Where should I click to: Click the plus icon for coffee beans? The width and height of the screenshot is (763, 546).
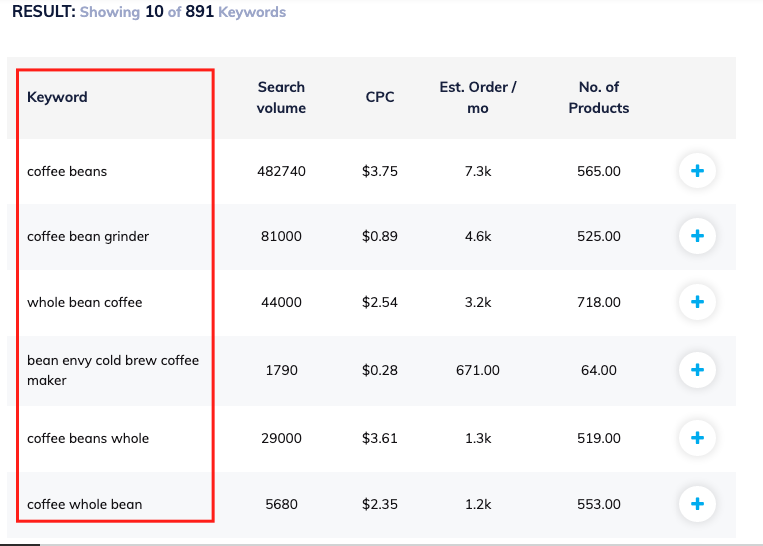[697, 171]
